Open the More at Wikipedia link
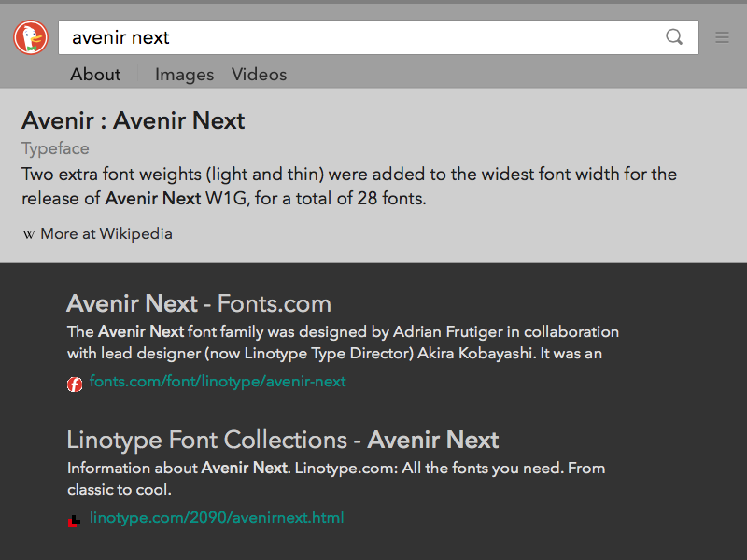 (106, 234)
